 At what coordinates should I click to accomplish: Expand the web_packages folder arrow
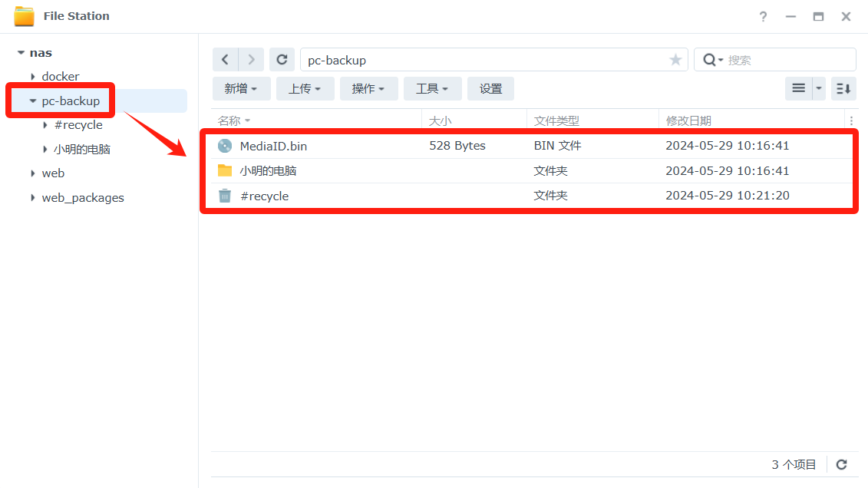pos(33,198)
